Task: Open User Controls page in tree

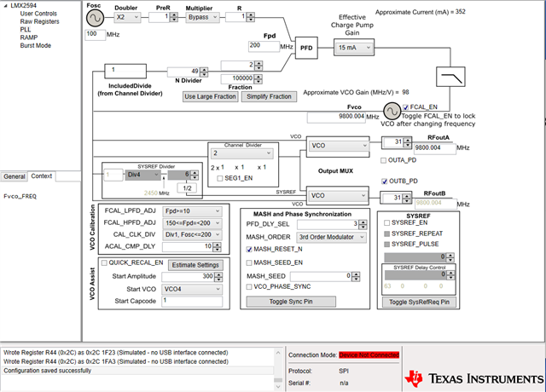Action: tap(38, 14)
